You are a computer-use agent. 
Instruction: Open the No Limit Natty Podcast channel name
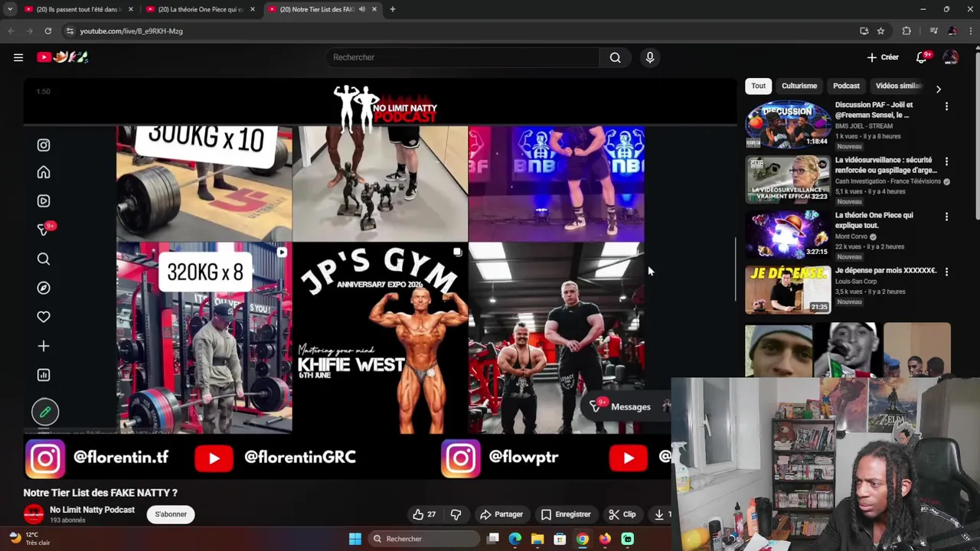(x=92, y=510)
